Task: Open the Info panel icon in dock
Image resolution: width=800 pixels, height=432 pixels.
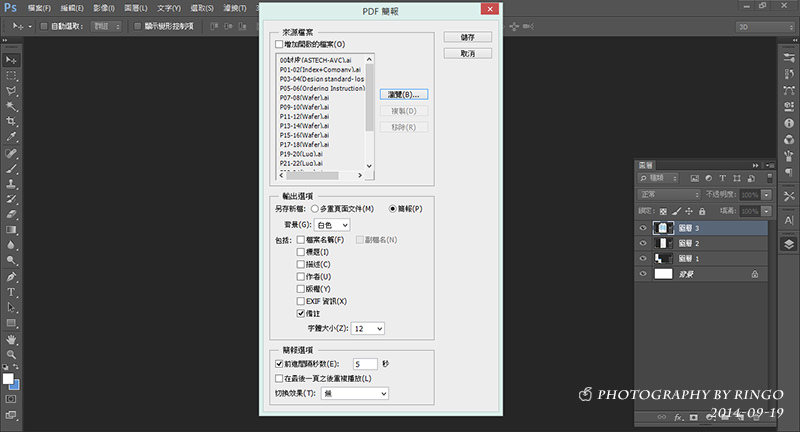Action: 789,123
